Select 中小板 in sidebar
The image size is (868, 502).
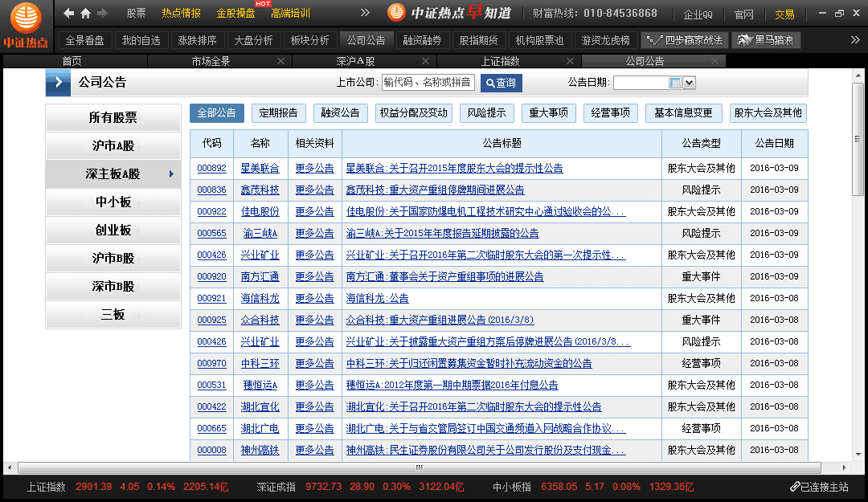113,202
